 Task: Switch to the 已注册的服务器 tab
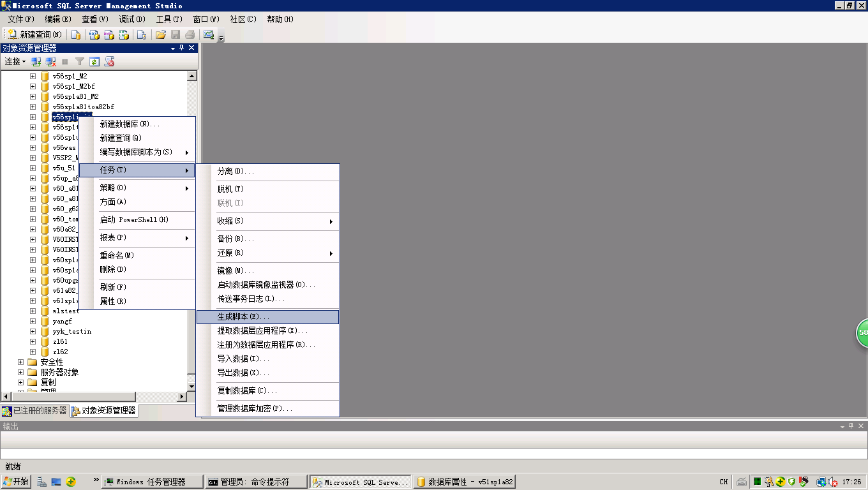pyautogui.click(x=35, y=411)
